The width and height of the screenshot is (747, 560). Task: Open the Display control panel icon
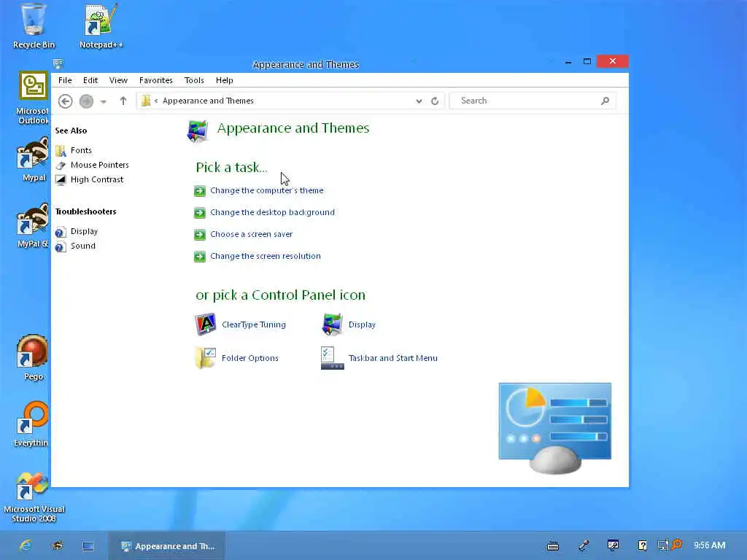click(333, 324)
